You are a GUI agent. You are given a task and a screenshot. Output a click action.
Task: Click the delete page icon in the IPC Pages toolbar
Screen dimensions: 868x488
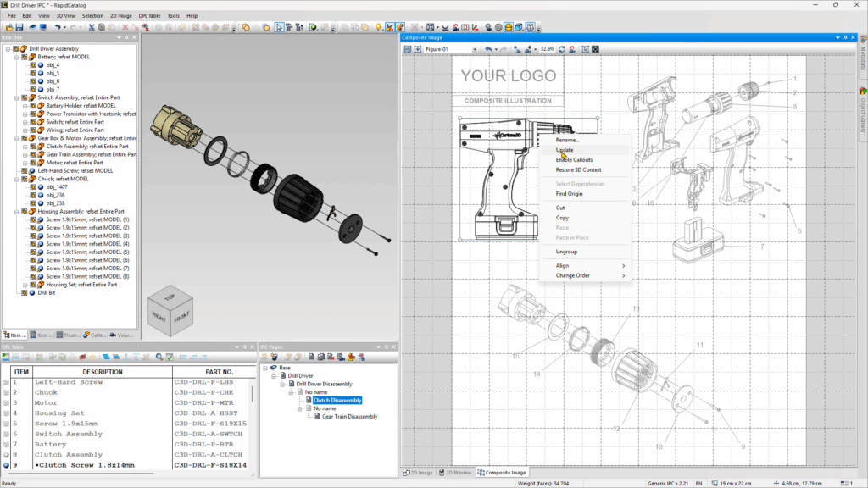click(x=330, y=358)
